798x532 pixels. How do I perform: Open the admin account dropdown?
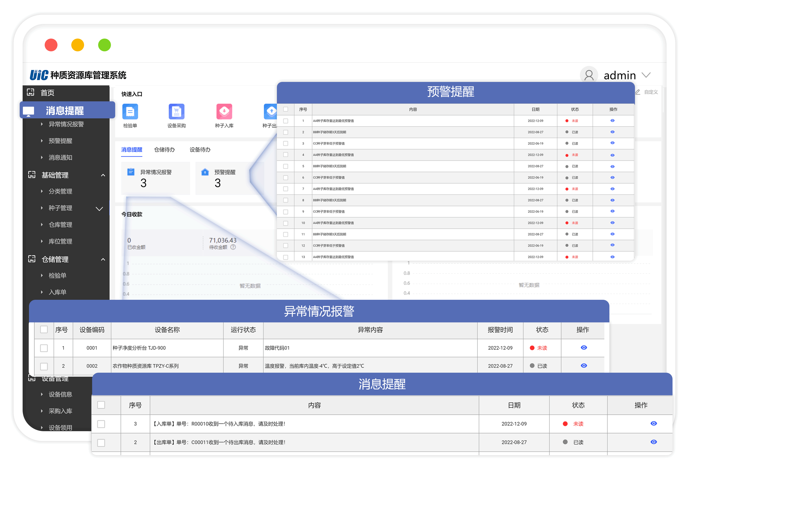coord(646,75)
